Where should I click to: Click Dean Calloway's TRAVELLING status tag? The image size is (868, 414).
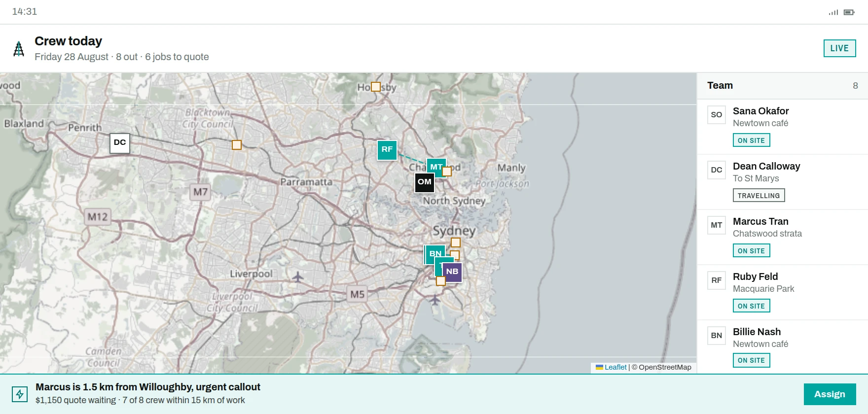coord(759,196)
